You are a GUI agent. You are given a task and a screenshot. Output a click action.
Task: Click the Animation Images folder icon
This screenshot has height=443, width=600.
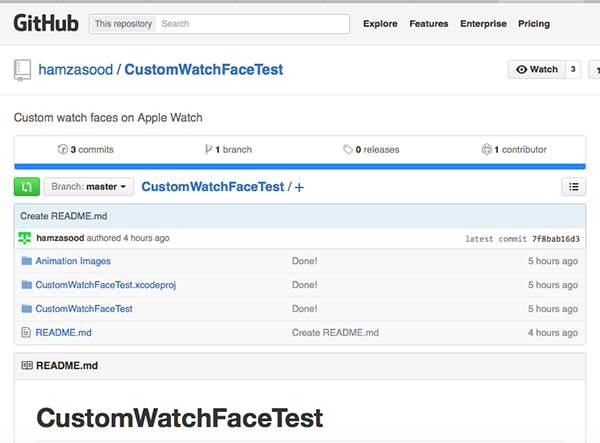(x=26, y=261)
